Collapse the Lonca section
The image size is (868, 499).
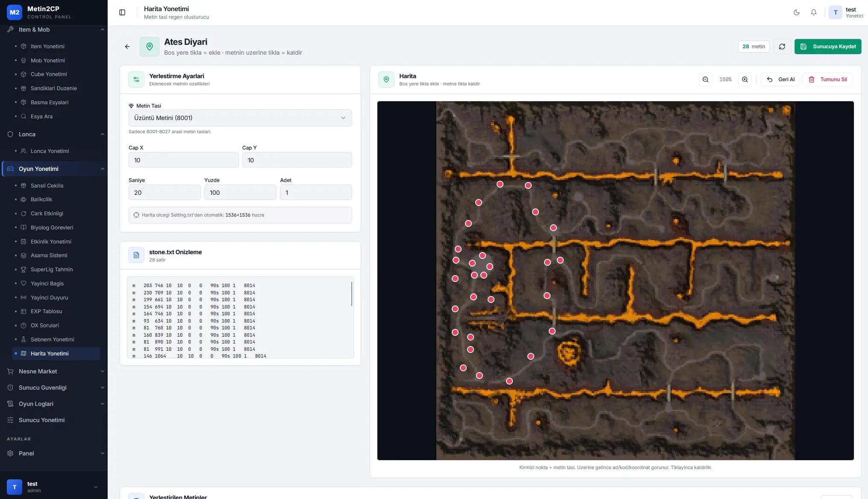tap(54, 134)
